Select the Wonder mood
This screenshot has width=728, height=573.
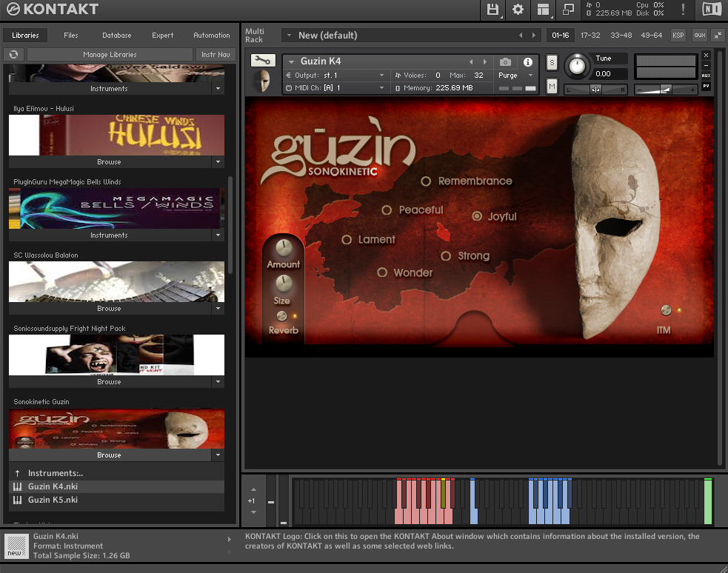point(382,273)
